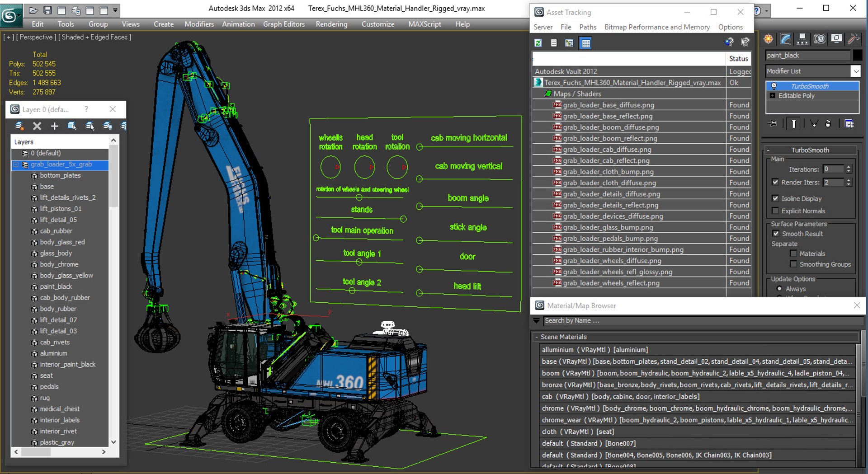Open the 3ds Max application button
Screen dimensions: 868x474
tap(11, 15)
